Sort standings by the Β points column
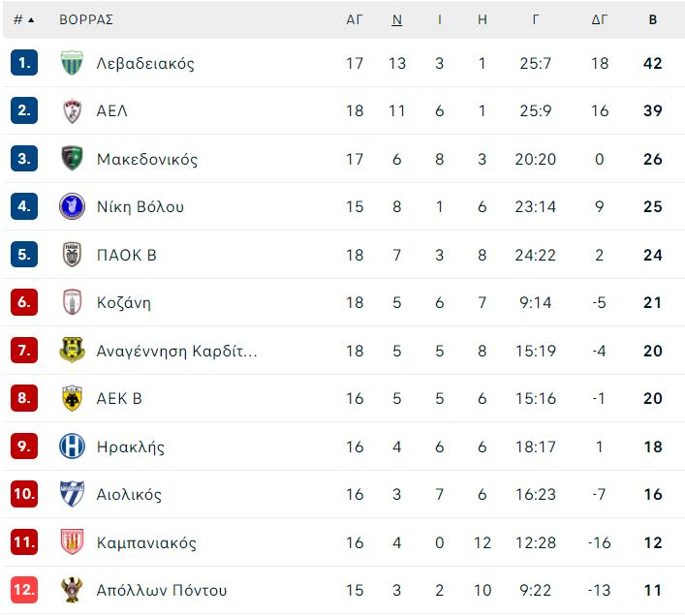Image resolution: width=685 pixels, height=616 pixels. (653, 19)
